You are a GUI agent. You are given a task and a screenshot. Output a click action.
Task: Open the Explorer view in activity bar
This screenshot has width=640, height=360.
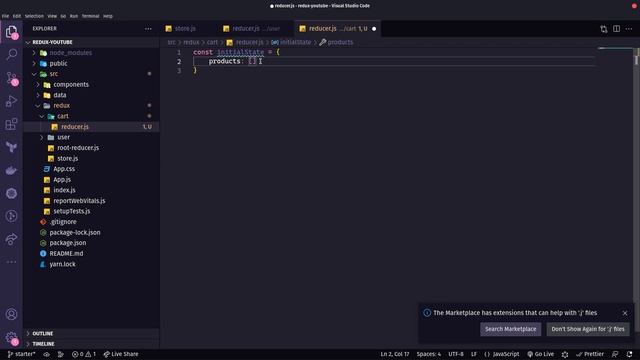point(11,32)
